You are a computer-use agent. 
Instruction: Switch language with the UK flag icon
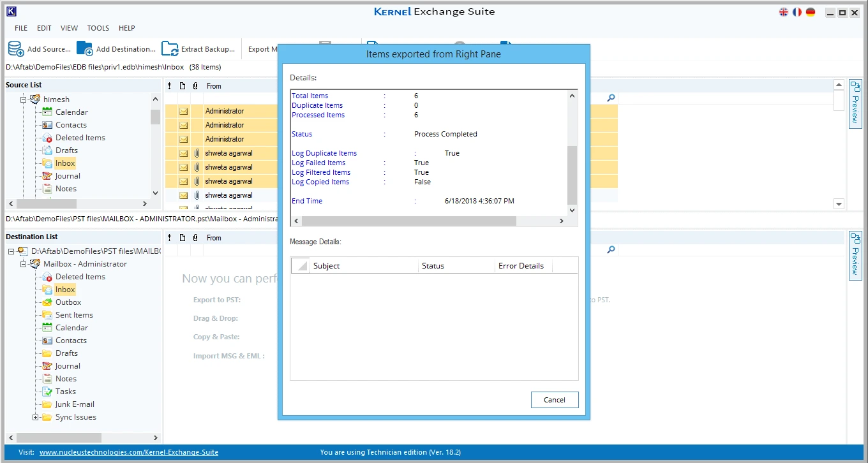coord(784,12)
